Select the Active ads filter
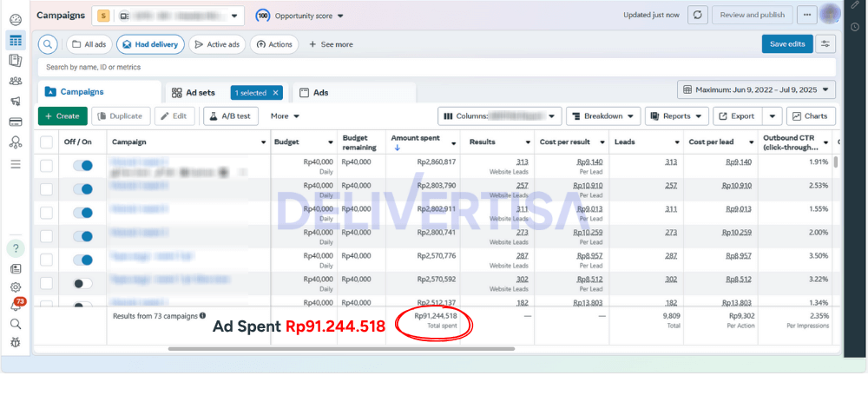The width and height of the screenshot is (868, 402). click(217, 44)
